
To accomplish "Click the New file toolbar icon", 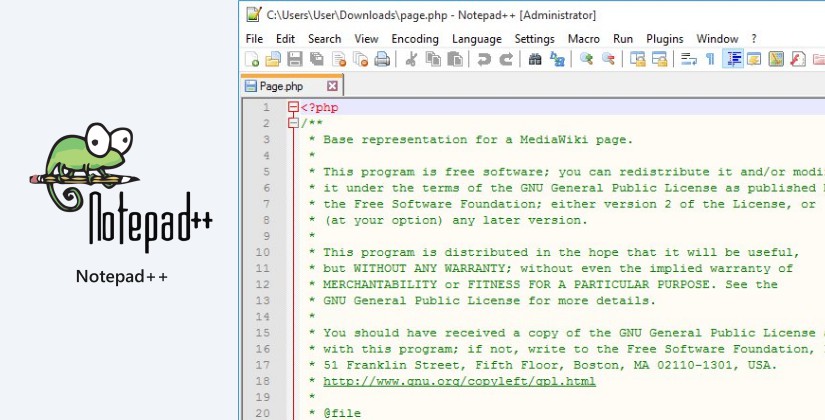I will [252, 60].
